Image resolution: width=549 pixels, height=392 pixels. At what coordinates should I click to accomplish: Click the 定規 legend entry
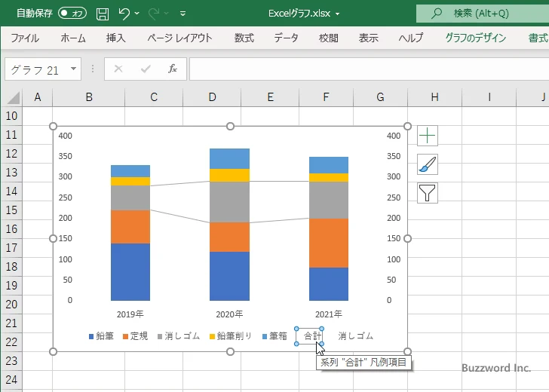[136, 336]
